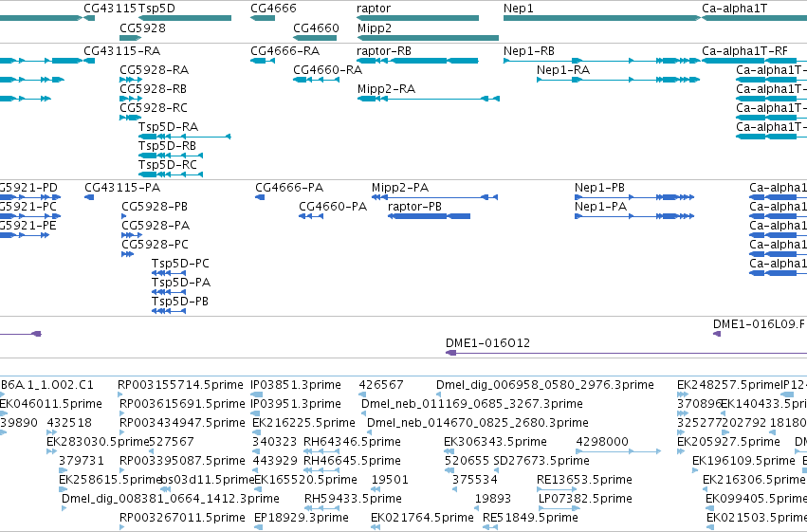Click the CG5928-RB transcript label
The image size is (807, 532).
point(154,89)
